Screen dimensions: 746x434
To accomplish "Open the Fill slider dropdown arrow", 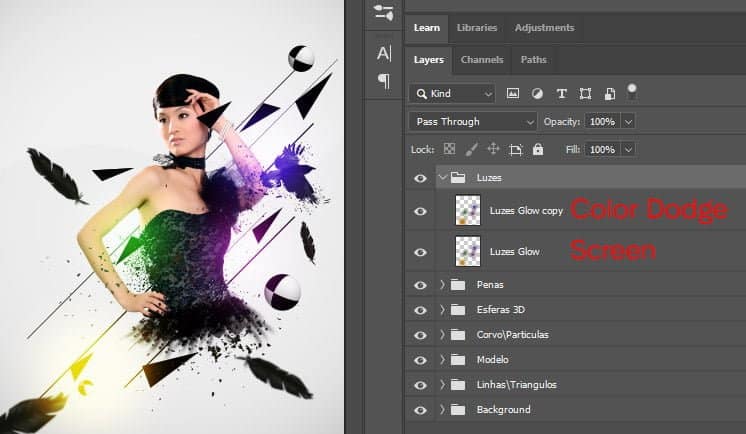I will pyautogui.click(x=628, y=149).
